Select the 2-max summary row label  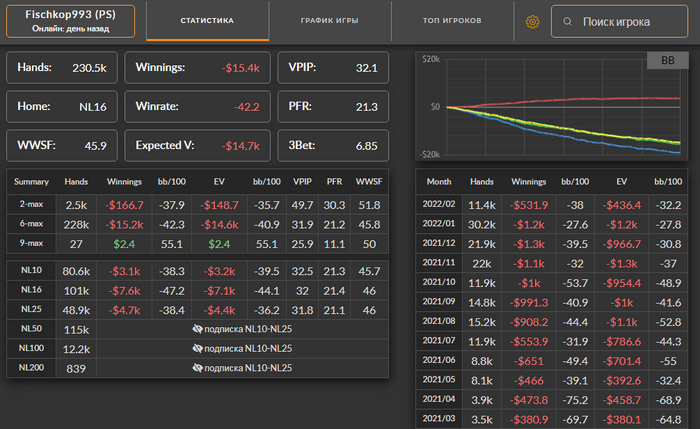click(x=31, y=204)
